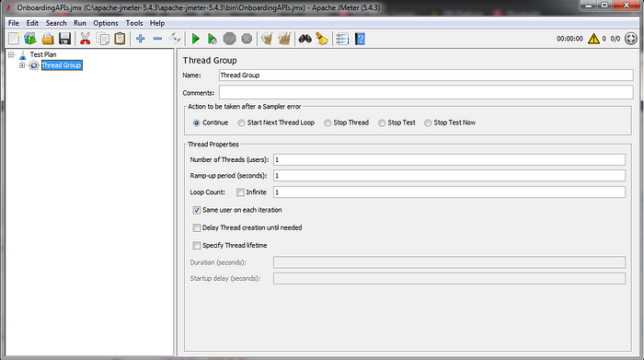Enable the Infinite loop checkbox
Image resolution: width=644 pixels, height=360 pixels.
(x=240, y=192)
